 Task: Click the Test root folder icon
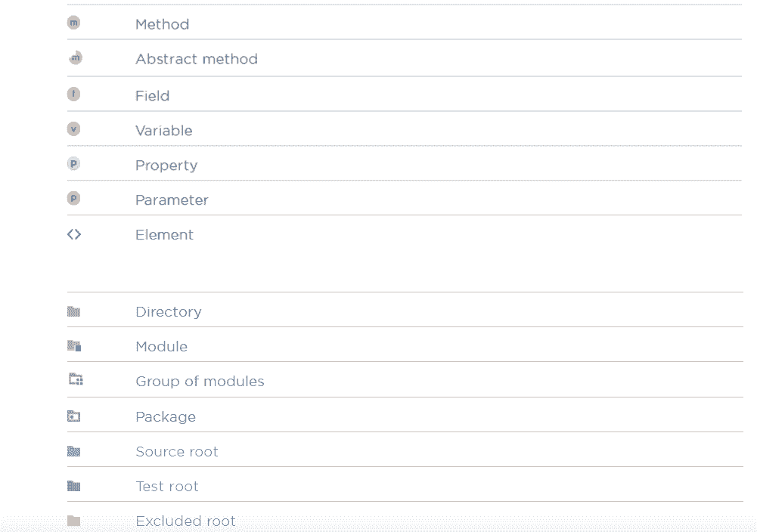(73, 486)
